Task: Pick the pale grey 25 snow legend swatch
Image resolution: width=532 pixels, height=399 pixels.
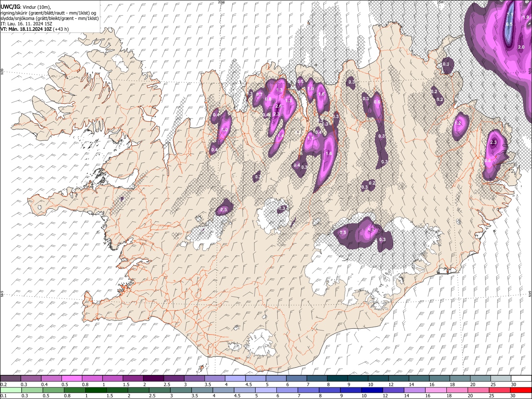Action: coord(501,379)
